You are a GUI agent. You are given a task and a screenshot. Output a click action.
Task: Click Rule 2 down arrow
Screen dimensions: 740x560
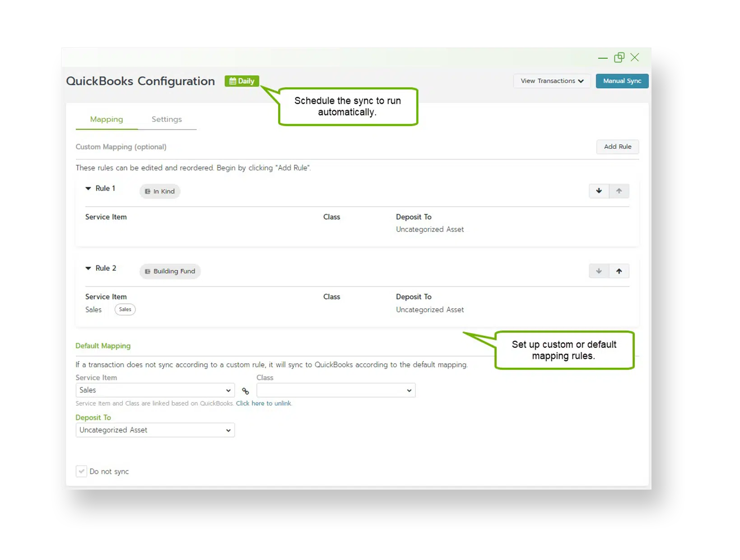(599, 271)
